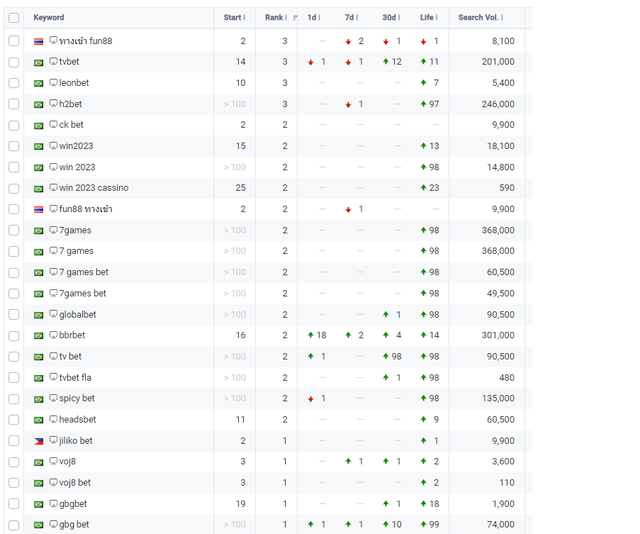Click search volume 246,000 for h2bet
The image size is (640, 534).
(498, 104)
